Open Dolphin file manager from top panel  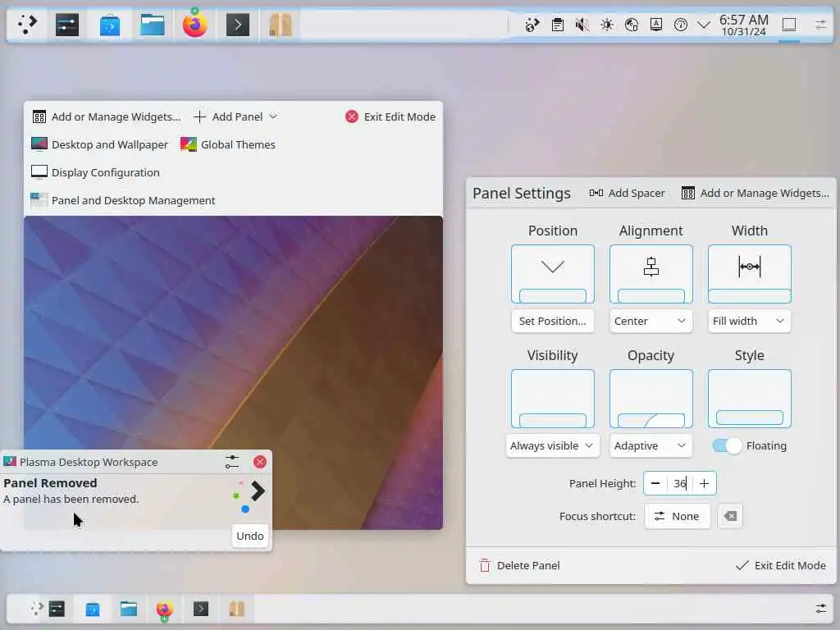[x=152, y=25]
